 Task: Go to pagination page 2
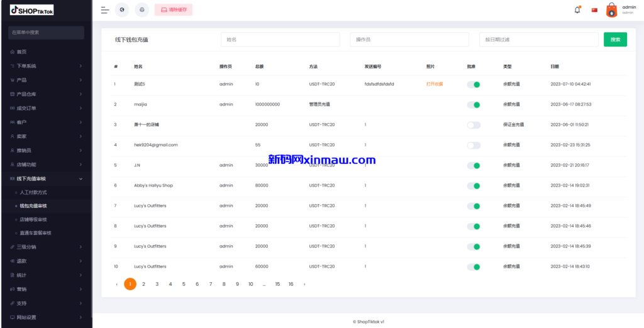(x=143, y=284)
